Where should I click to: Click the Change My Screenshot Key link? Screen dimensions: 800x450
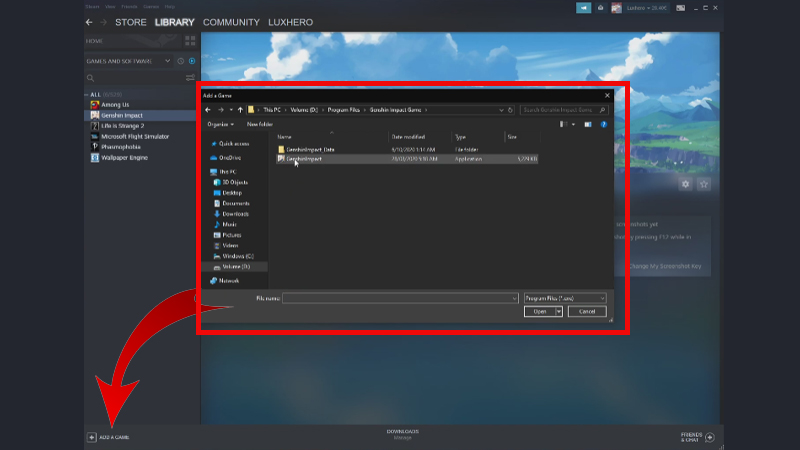[x=665, y=266]
